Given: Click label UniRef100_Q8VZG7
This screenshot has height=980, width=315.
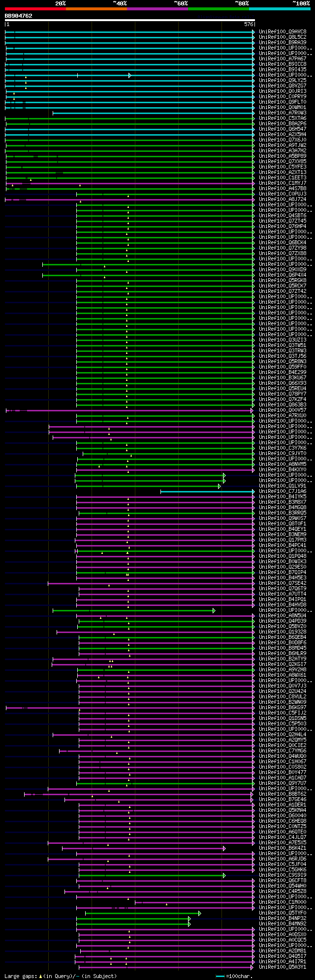Looking at the screenshot, I should click(283, 86).
